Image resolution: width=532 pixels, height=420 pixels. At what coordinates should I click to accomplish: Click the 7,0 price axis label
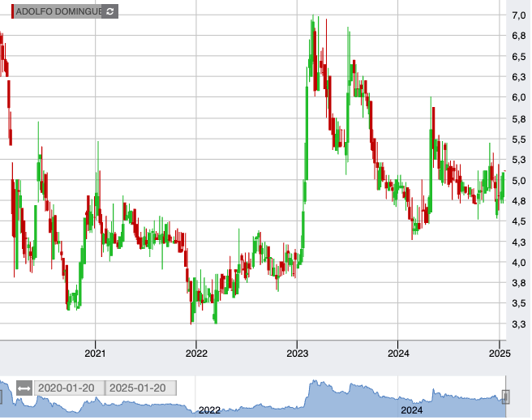519,15
